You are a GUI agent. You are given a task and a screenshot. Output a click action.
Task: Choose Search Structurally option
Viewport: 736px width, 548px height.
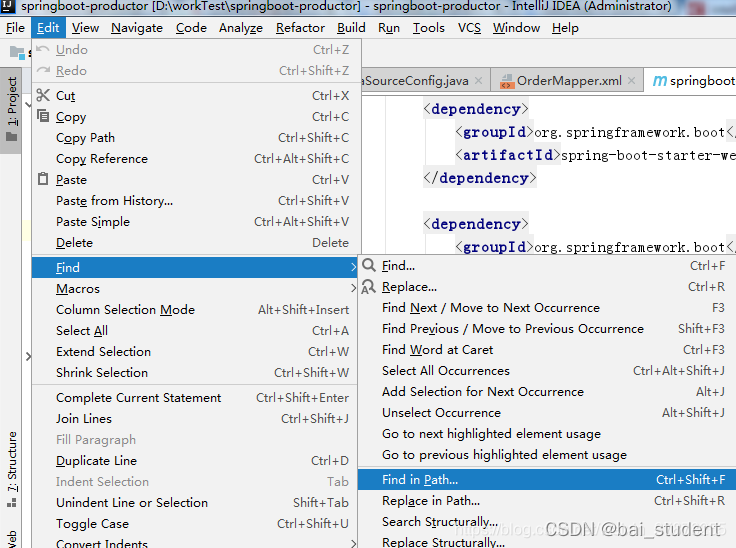[547, 522]
